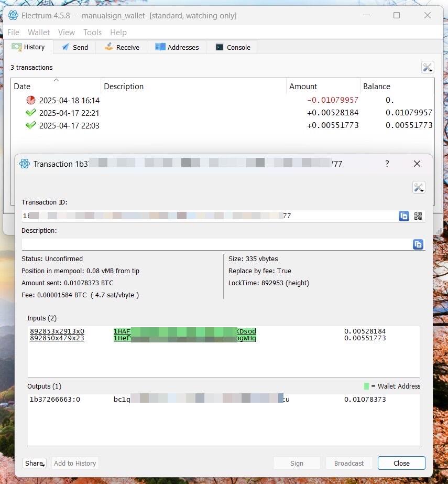
Task: Switch to the Addresses tab
Action: [177, 47]
